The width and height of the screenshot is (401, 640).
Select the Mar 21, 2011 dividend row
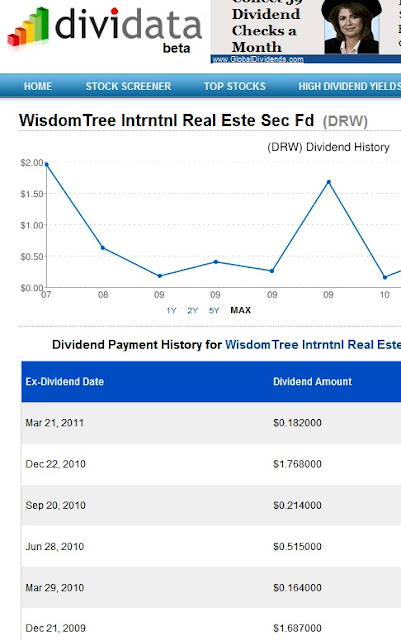(211, 423)
